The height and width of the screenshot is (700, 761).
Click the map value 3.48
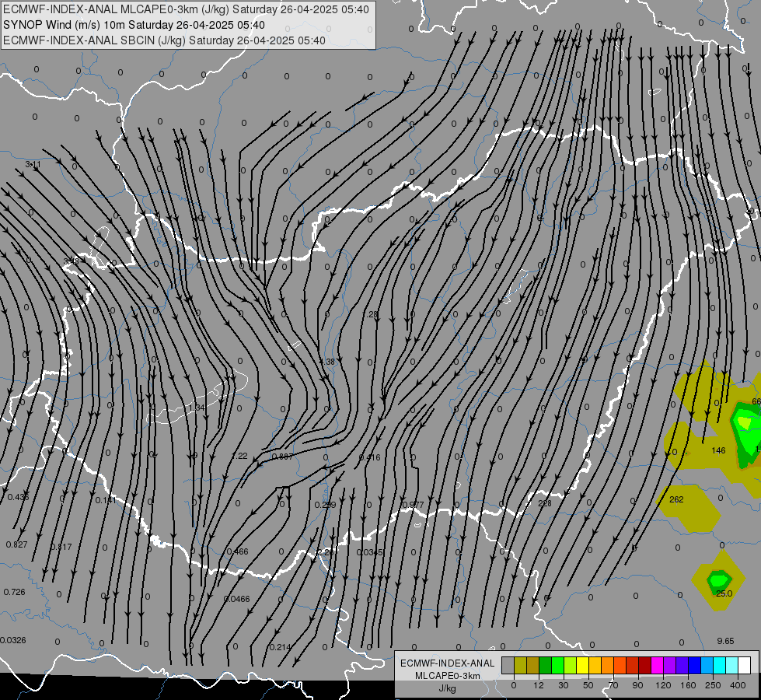coord(71,262)
